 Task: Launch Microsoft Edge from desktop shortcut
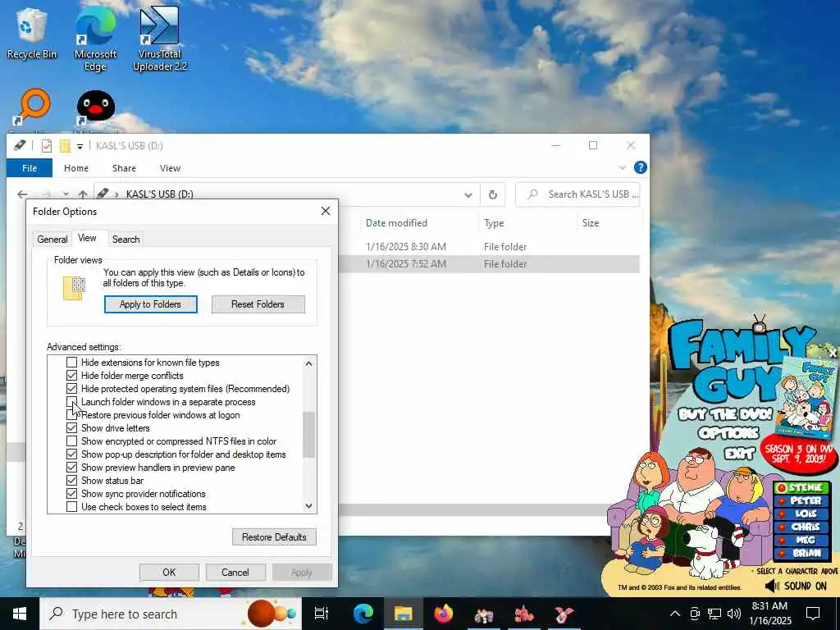[95, 40]
